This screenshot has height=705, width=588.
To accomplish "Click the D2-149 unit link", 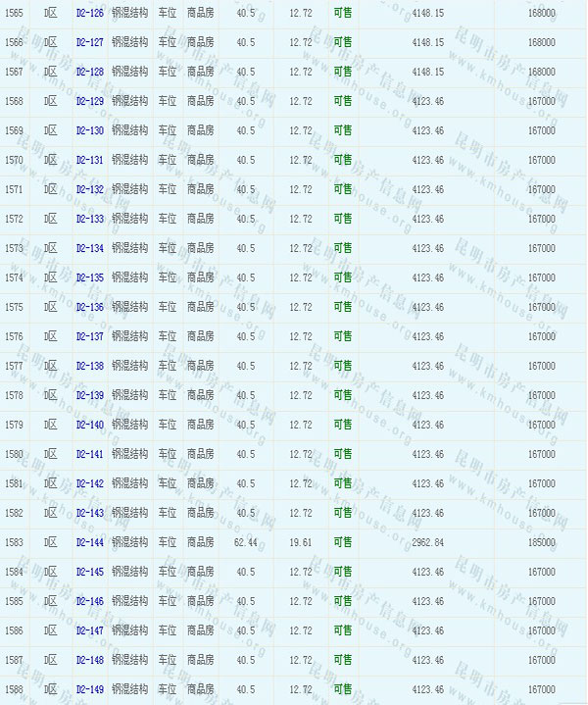I will coord(89,690).
